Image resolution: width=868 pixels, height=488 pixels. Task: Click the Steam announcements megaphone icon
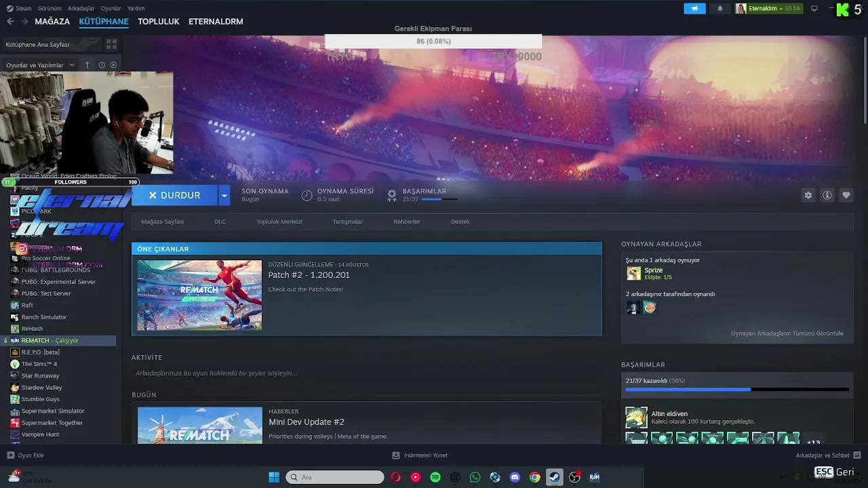pos(694,9)
